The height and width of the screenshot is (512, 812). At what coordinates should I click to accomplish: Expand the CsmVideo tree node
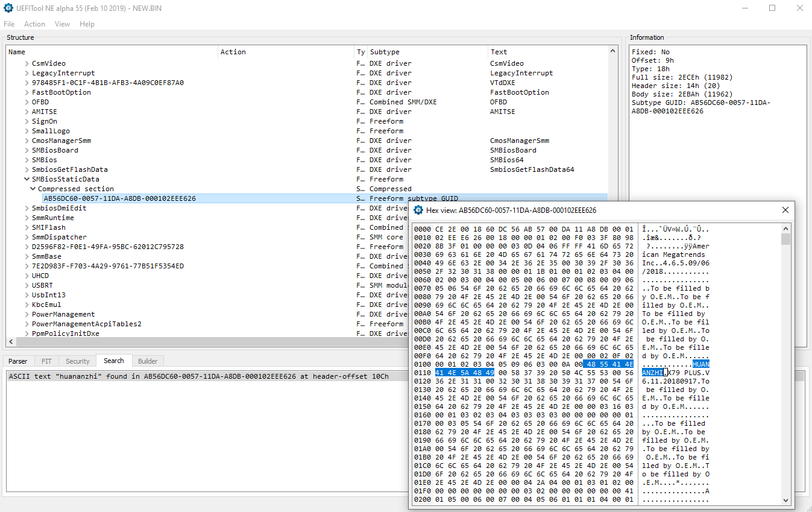27,63
